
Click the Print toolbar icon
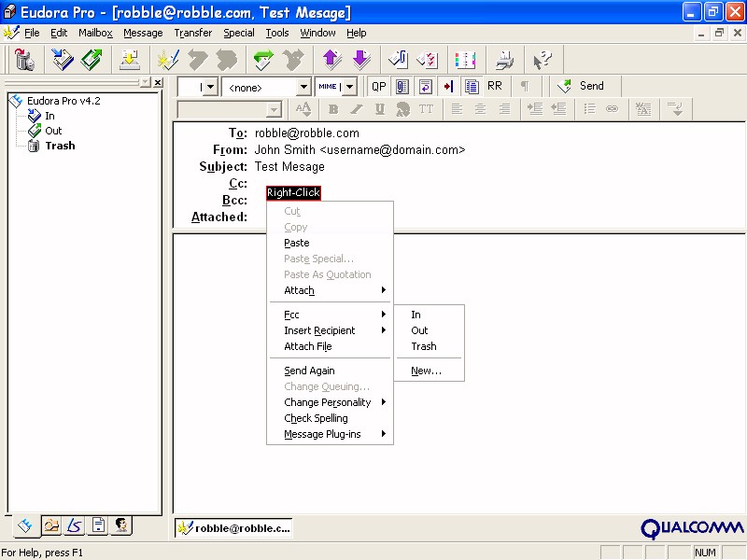coord(504,60)
